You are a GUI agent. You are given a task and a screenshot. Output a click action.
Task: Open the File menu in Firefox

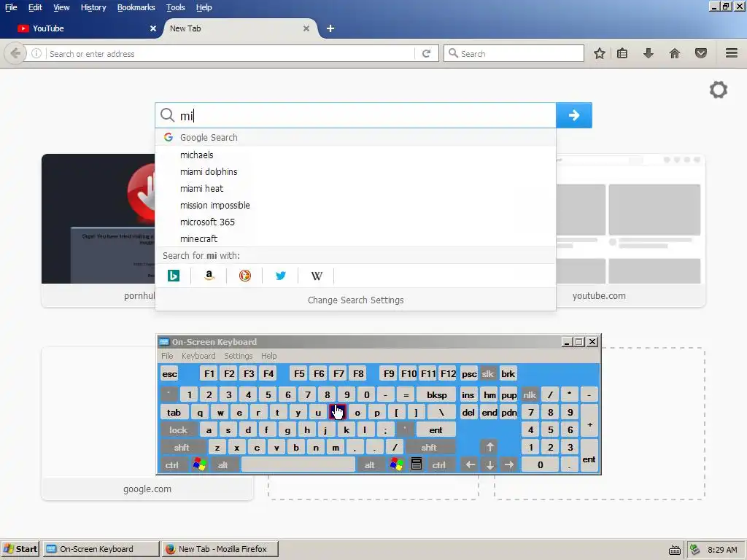point(11,7)
